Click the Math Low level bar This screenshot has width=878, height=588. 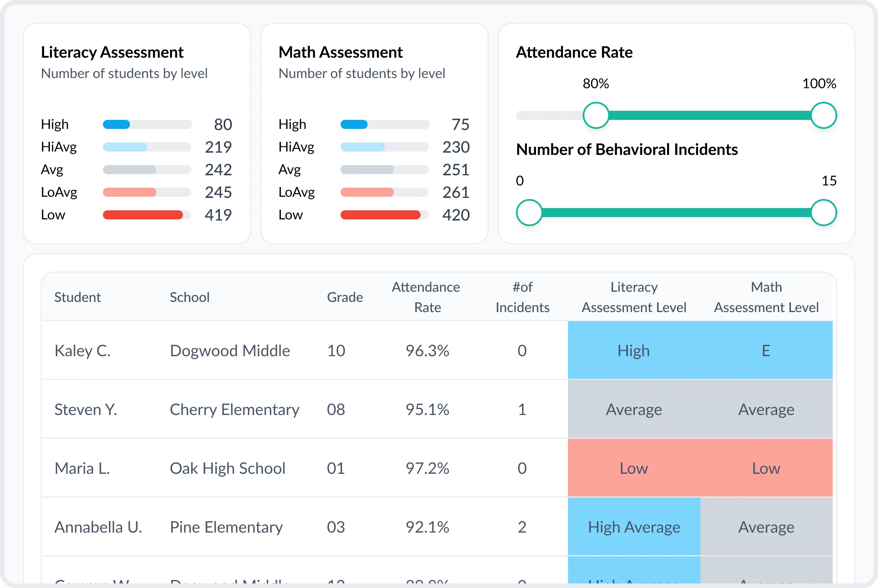pyautogui.click(x=385, y=215)
